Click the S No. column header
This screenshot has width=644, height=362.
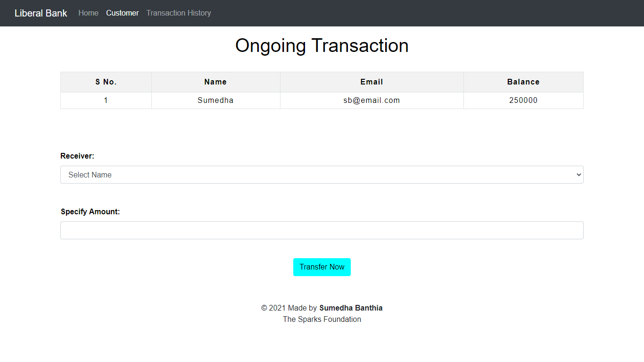(106, 82)
